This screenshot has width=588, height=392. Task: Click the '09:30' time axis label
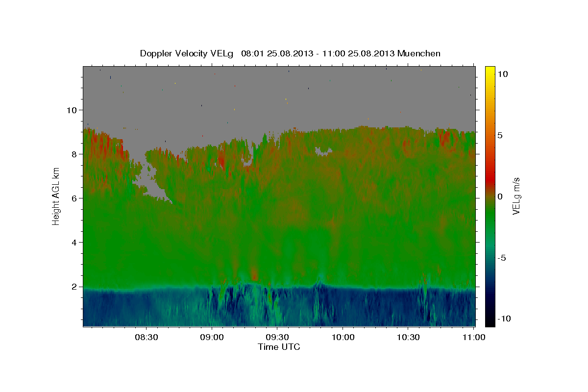(x=277, y=338)
